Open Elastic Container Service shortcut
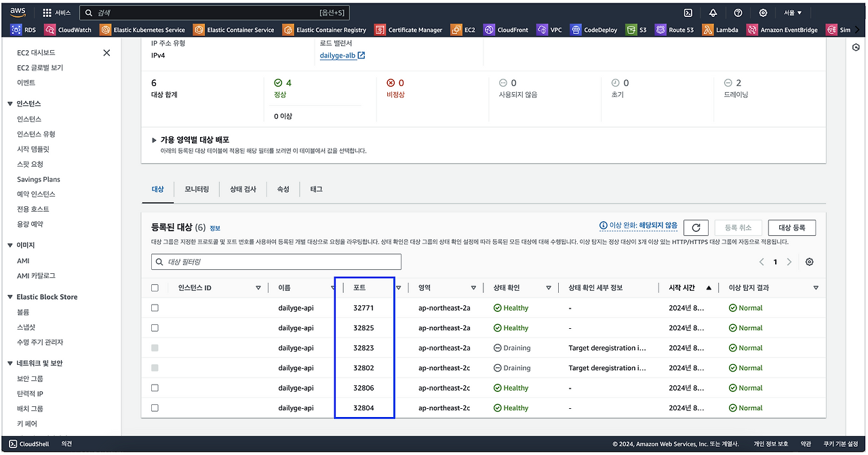 [234, 30]
